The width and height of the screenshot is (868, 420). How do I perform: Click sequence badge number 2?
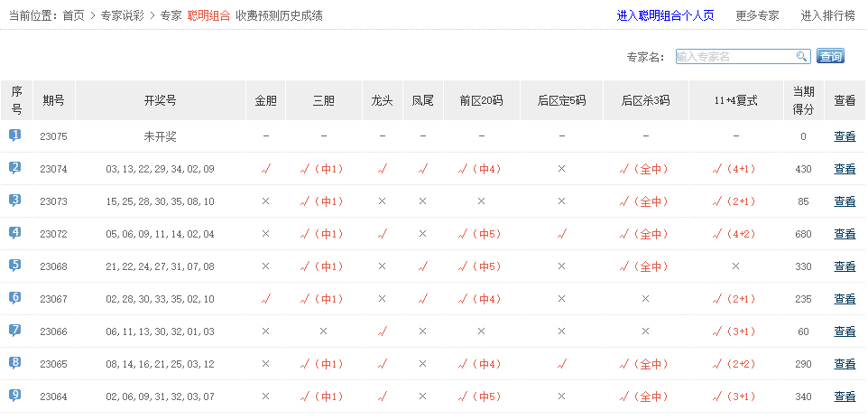(15, 168)
